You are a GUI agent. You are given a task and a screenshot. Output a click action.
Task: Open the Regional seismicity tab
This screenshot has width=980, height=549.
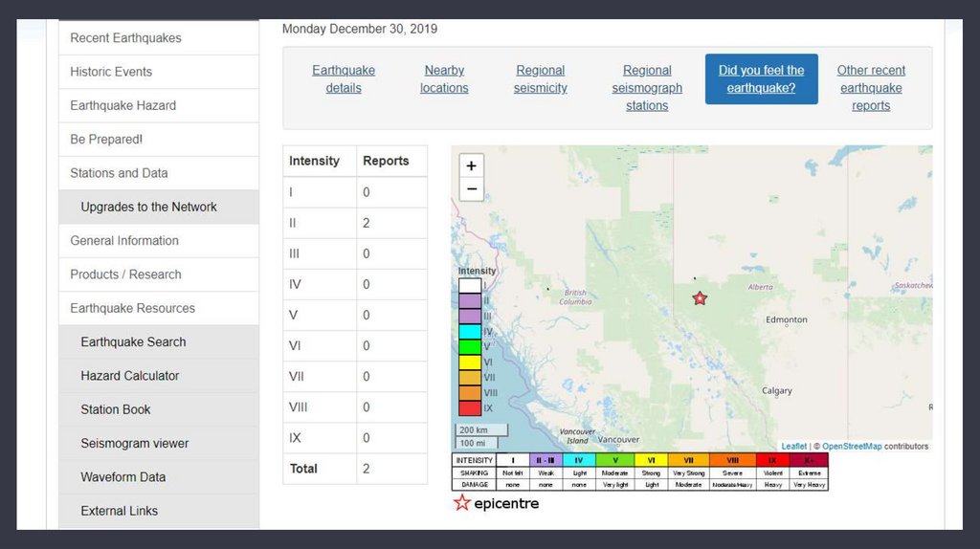[541, 79]
